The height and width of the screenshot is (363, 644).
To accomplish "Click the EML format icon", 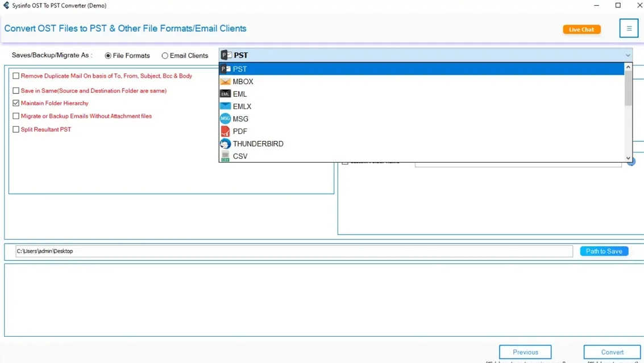I will click(226, 94).
